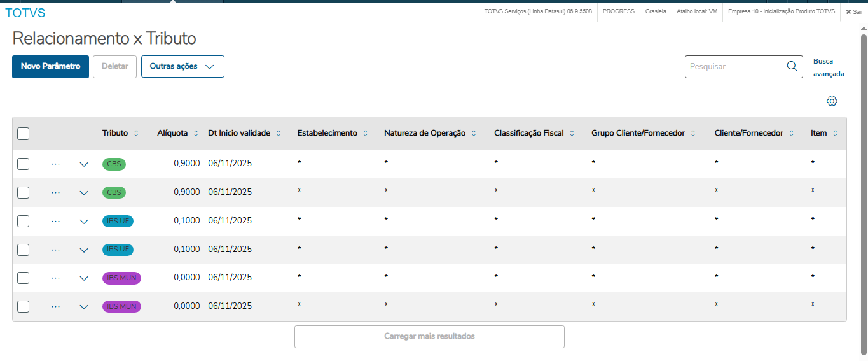The image size is (868, 361).
Task: Sort by Natureza de Operação arrows
Action: (x=474, y=133)
